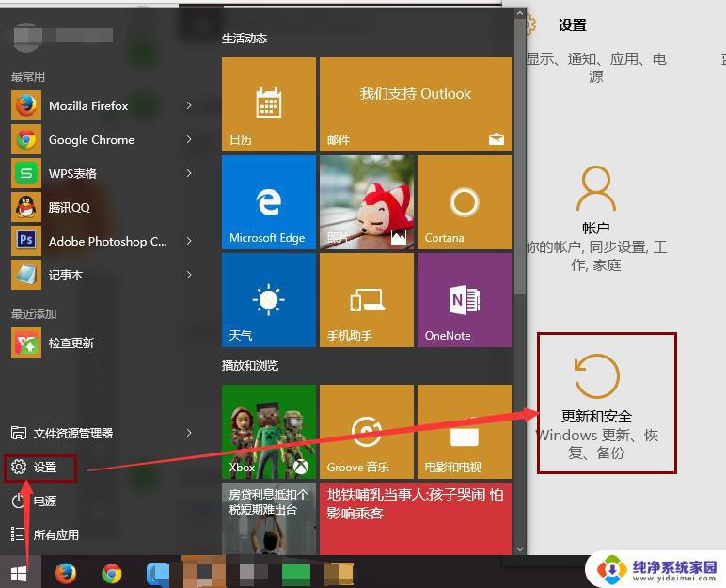Open 设置 from start menu

point(40,467)
